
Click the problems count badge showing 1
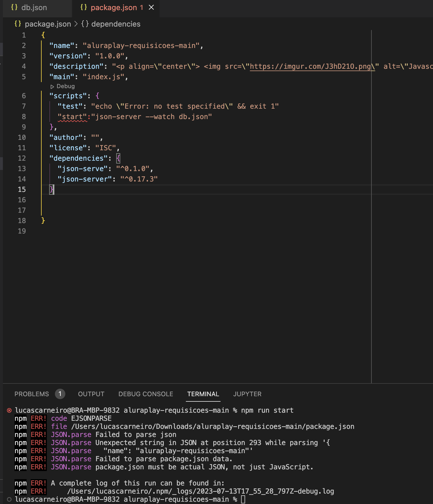coord(60,394)
